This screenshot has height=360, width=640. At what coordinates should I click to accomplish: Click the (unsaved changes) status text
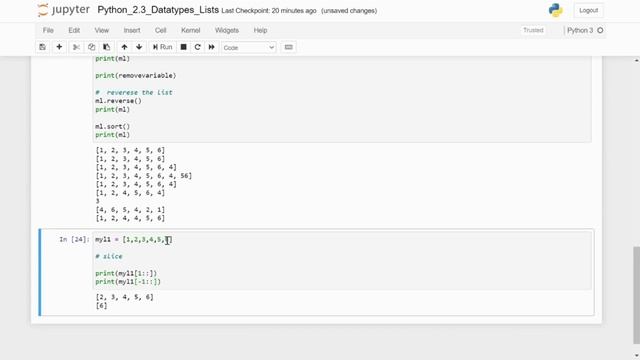tap(349, 11)
